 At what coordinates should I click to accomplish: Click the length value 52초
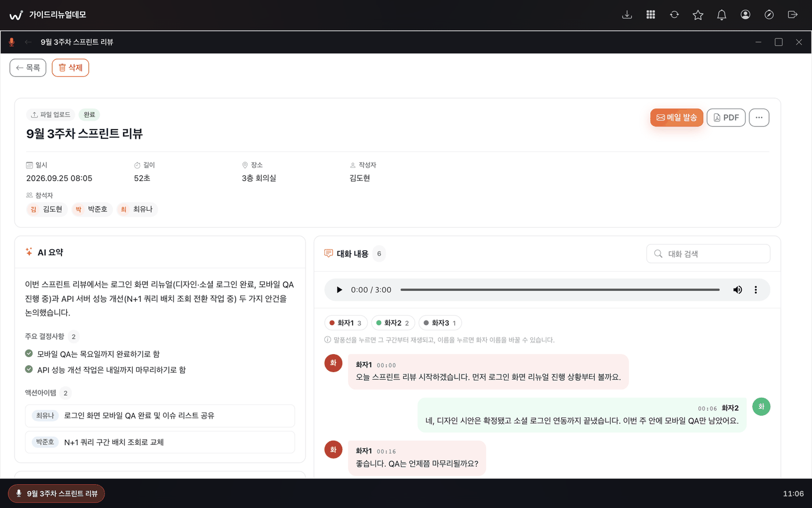pos(142,178)
